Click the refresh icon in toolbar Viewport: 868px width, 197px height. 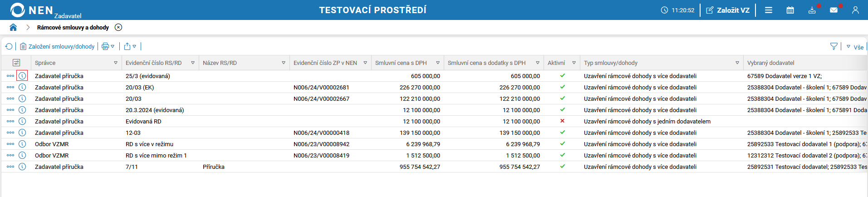(9, 46)
